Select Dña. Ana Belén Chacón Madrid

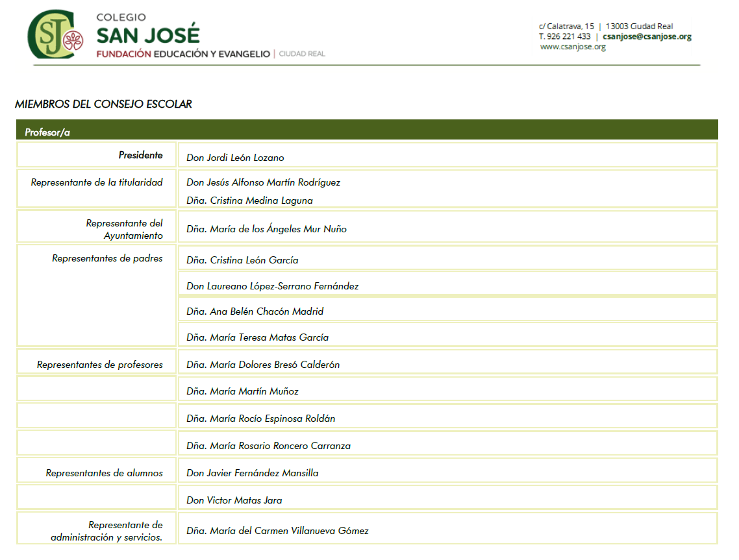pos(255,311)
